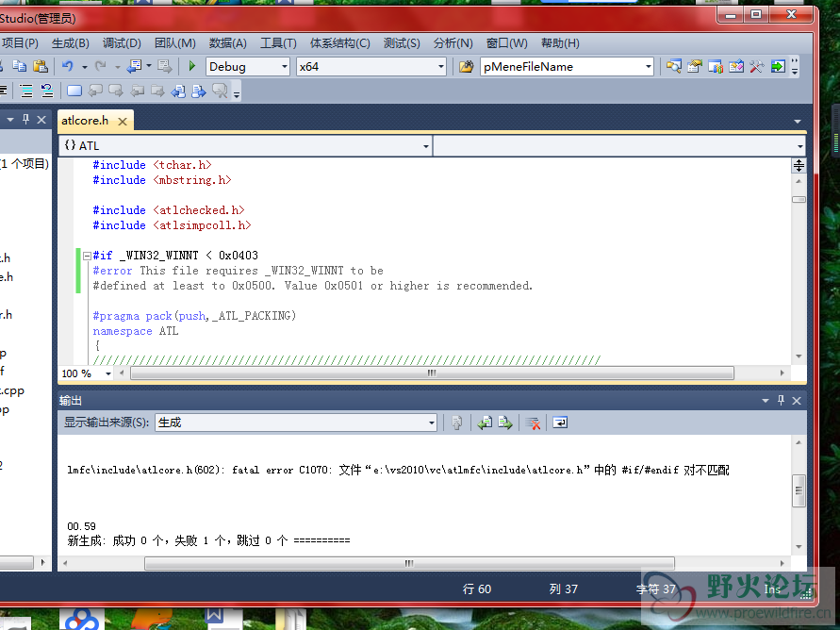Open the 调试(D) menu
The height and width of the screenshot is (630, 840).
[x=122, y=42]
